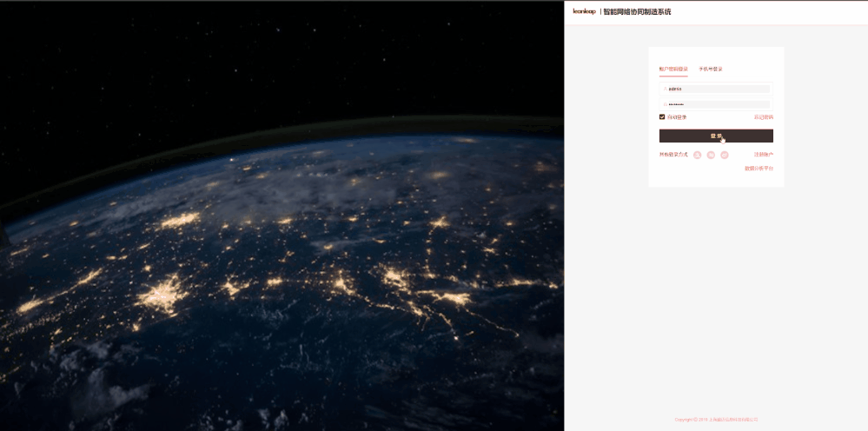
Task: Click the 其他登录方式 label
Action: tap(673, 155)
